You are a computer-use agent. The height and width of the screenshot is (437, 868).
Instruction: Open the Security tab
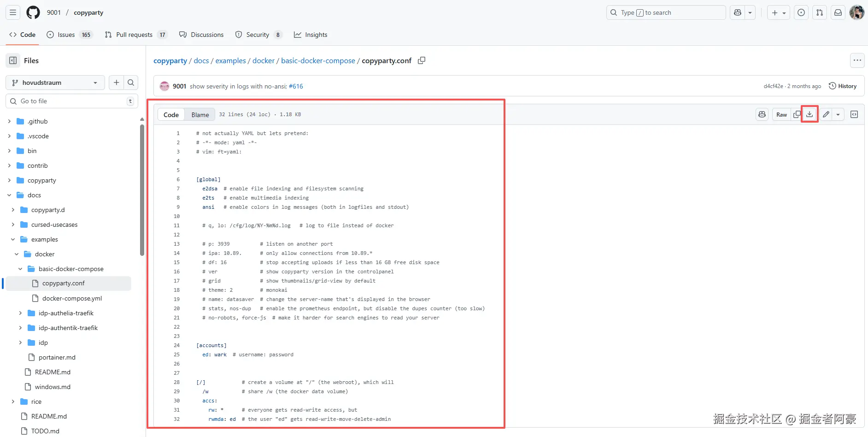click(258, 35)
